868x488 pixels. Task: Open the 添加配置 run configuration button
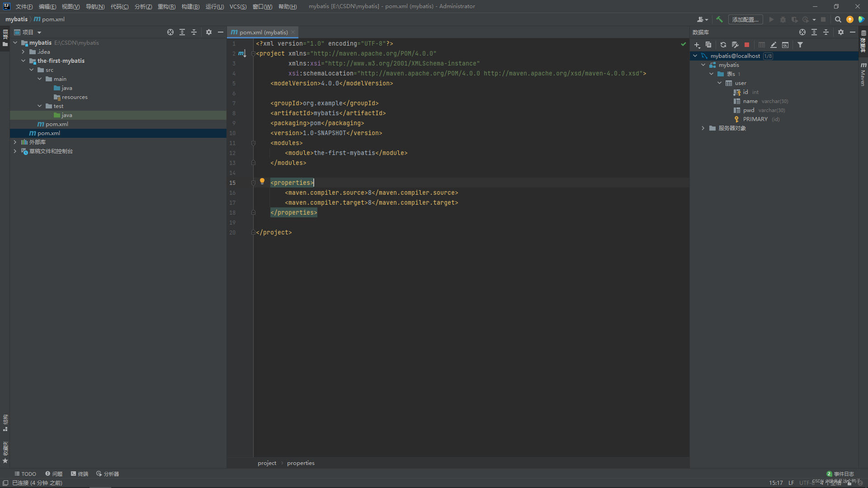point(745,19)
